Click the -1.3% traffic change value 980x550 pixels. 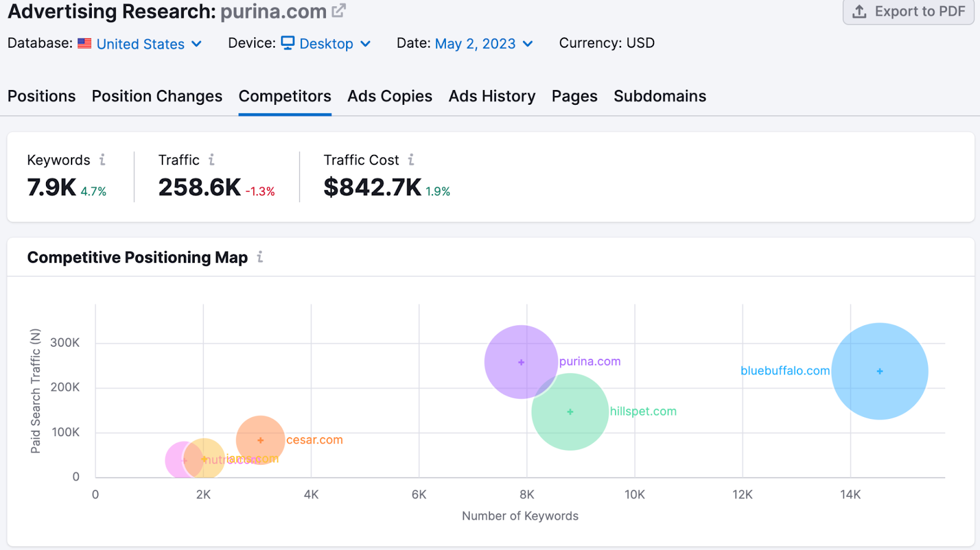[x=260, y=192]
